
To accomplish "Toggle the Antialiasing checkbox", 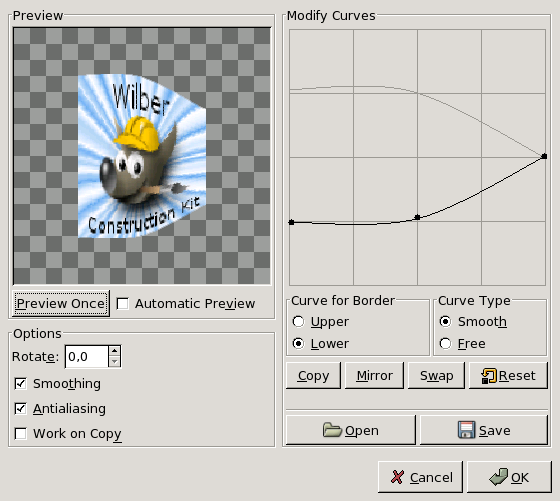I will [x=20, y=409].
